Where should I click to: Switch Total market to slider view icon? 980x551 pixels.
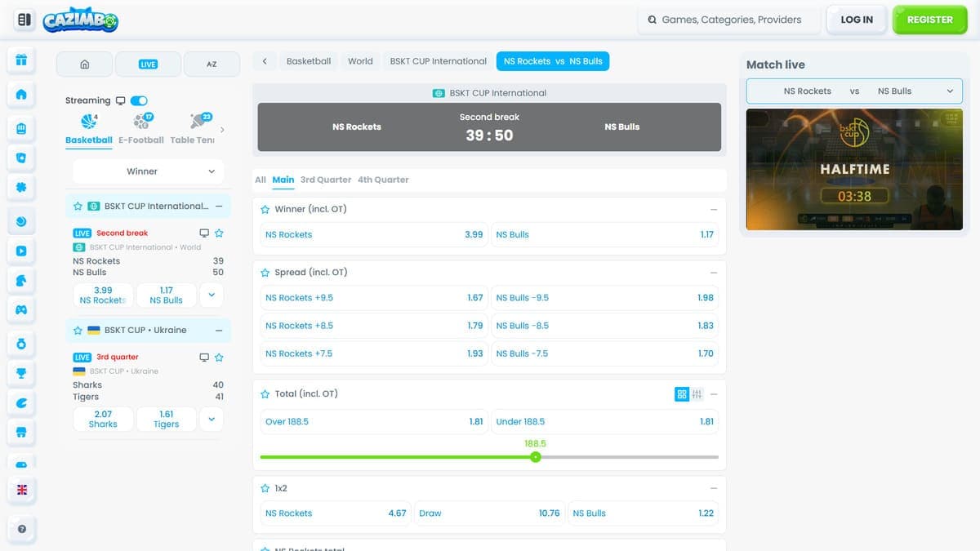[x=697, y=394]
